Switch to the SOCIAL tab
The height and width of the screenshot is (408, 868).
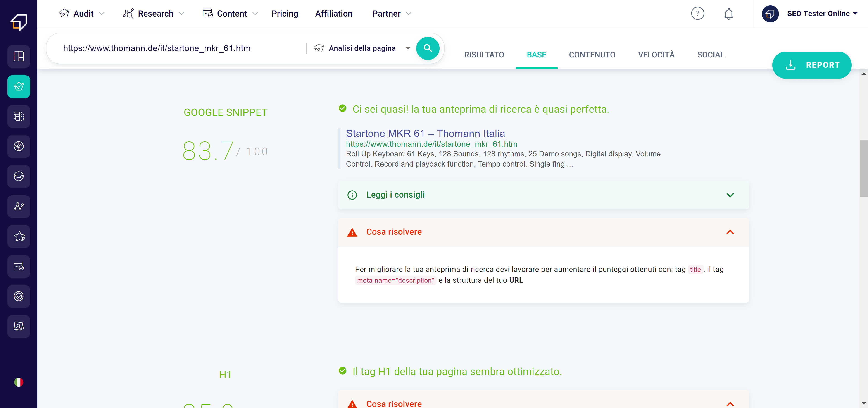711,55
